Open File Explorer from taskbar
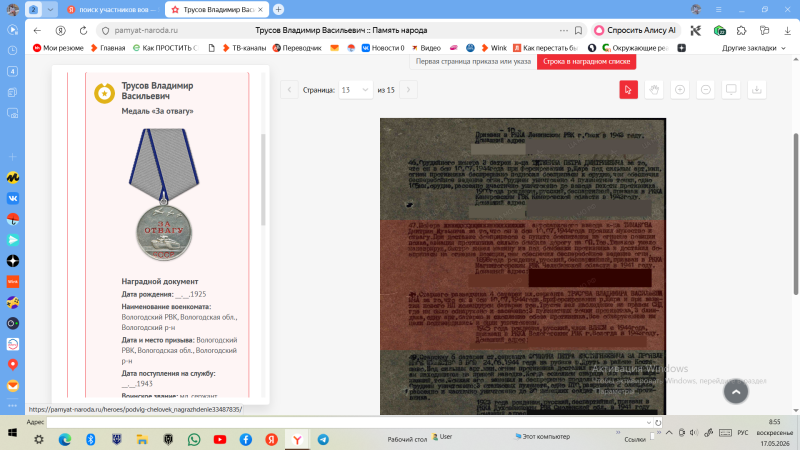 (x=142, y=439)
